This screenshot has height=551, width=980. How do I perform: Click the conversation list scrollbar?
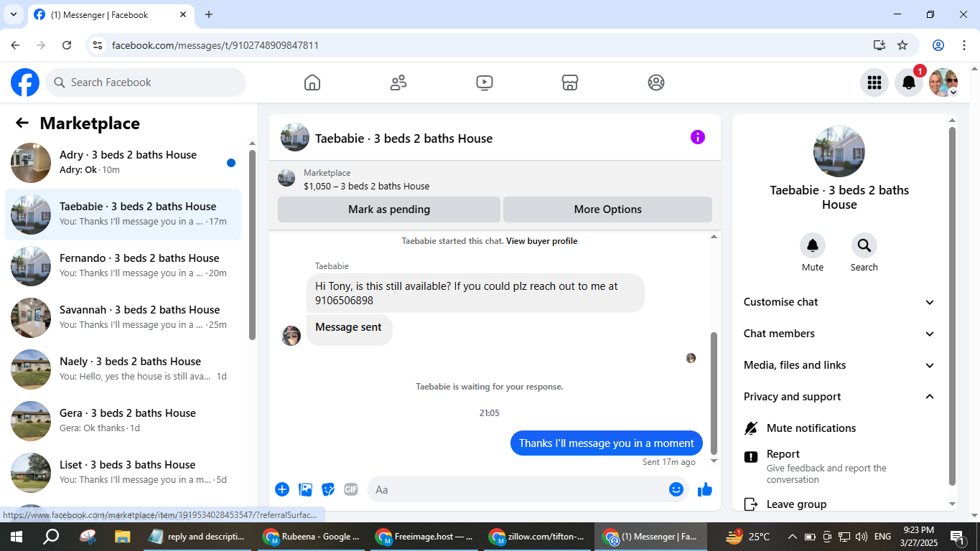[x=252, y=244]
